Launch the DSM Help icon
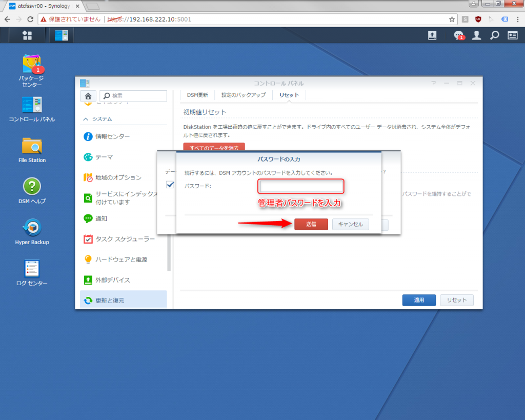Image resolution: width=525 pixels, height=420 pixels. (x=32, y=187)
